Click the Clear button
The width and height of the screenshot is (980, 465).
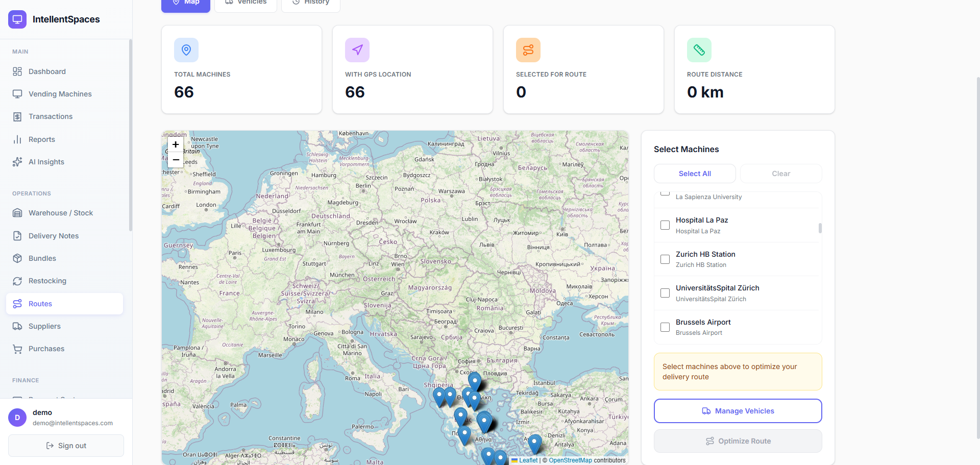781,174
